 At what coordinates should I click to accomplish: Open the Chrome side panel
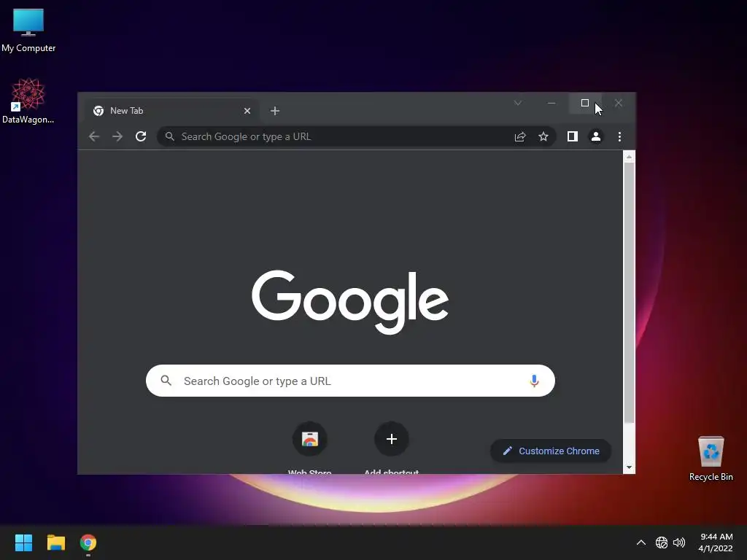[x=572, y=136]
